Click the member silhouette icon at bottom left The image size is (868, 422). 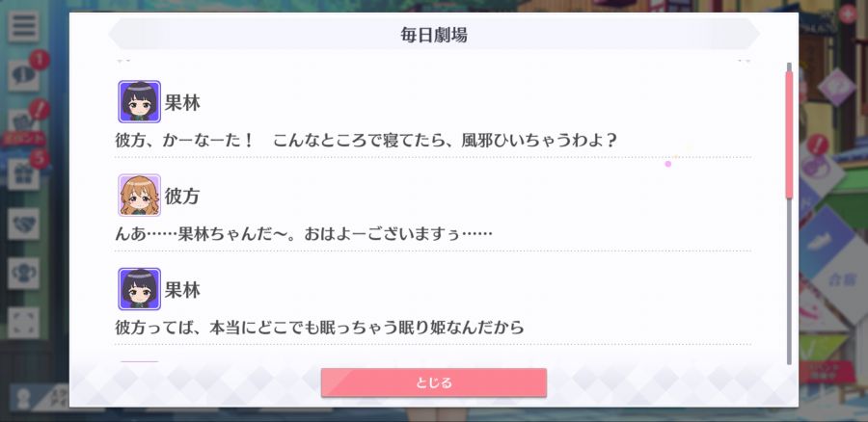(23, 399)
